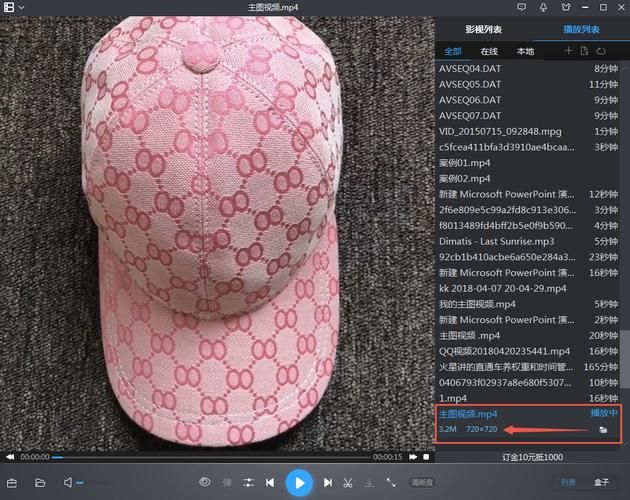Select the 12秒钟 Microsoft PowerPoint entry
The image size is (630, 500).
(x=528, y=194)
